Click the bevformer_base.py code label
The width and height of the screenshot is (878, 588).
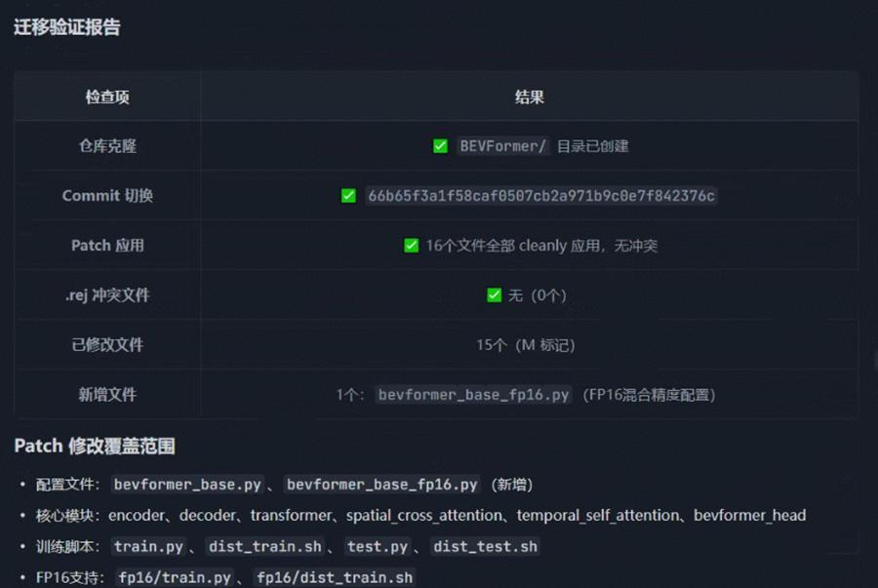point(187,484)
